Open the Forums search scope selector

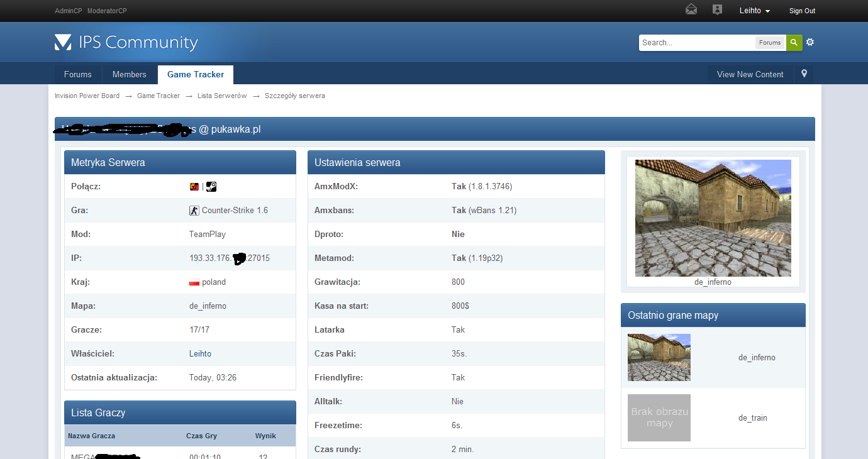pyautogui.click(x=770, y=43)
